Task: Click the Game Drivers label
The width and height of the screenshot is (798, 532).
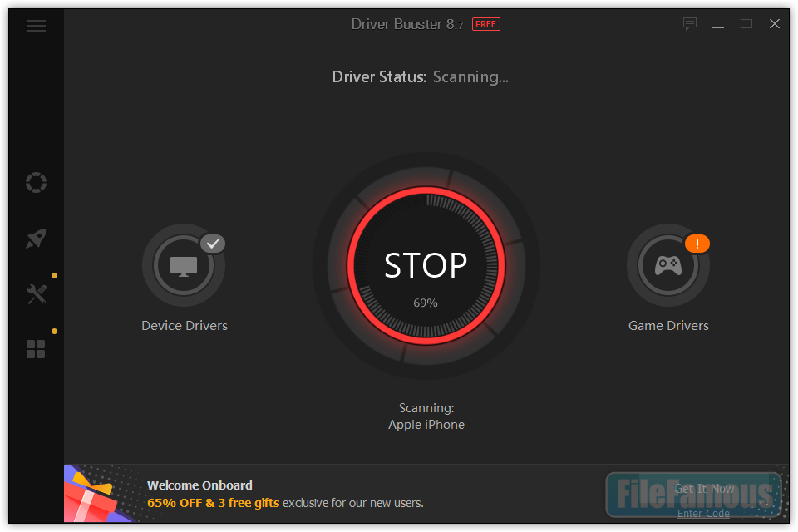Action: click(668, 326)
